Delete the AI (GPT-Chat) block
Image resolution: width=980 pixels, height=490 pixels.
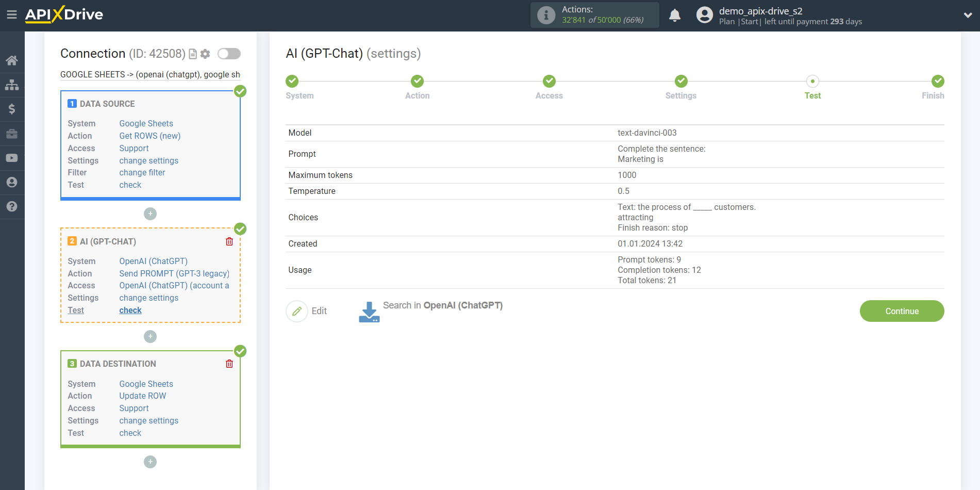[229, 241]
